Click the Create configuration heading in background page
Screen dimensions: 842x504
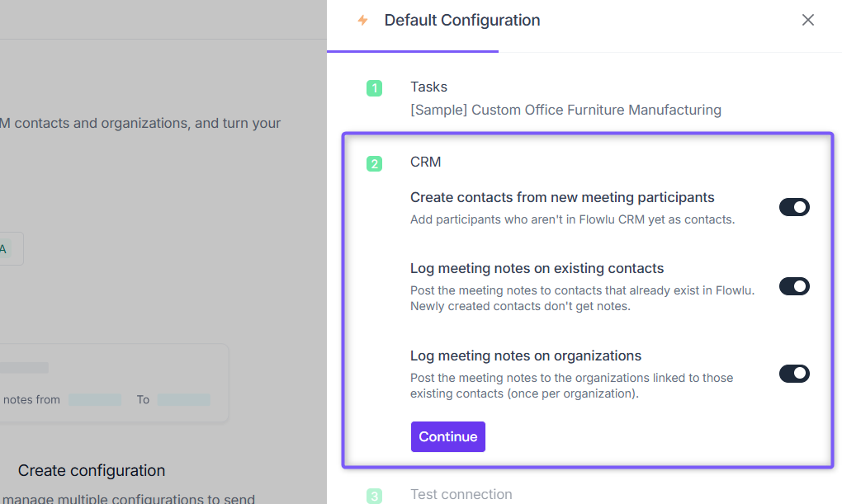tap(92, 471)
